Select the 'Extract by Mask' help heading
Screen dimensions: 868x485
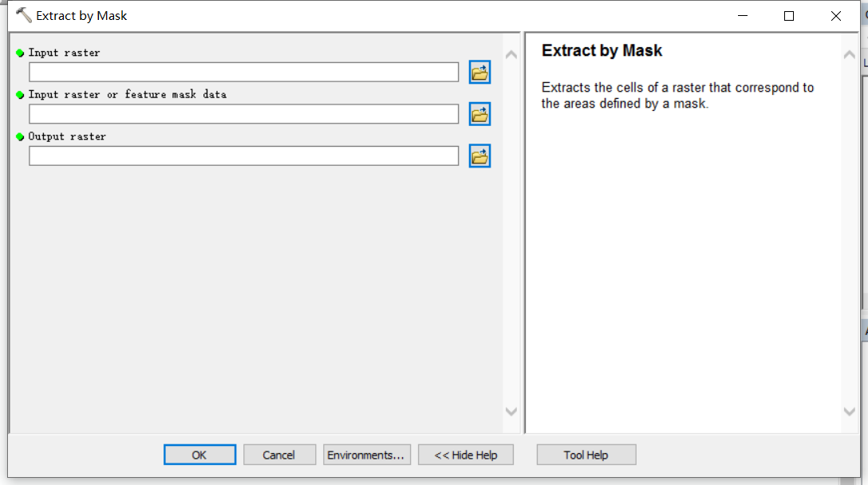602,50
